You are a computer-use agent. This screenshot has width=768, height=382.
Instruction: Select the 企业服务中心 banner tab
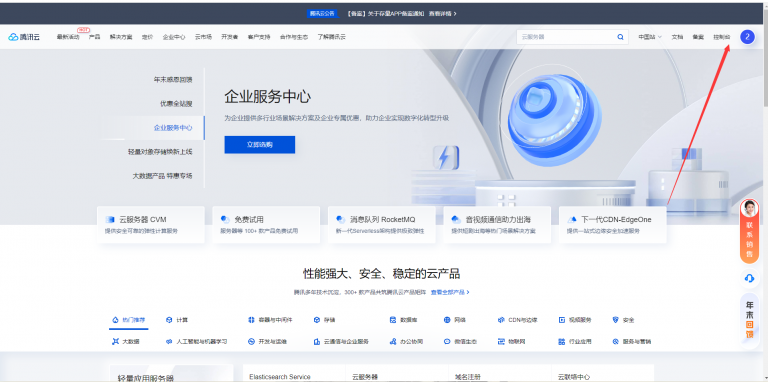point(173,128)
